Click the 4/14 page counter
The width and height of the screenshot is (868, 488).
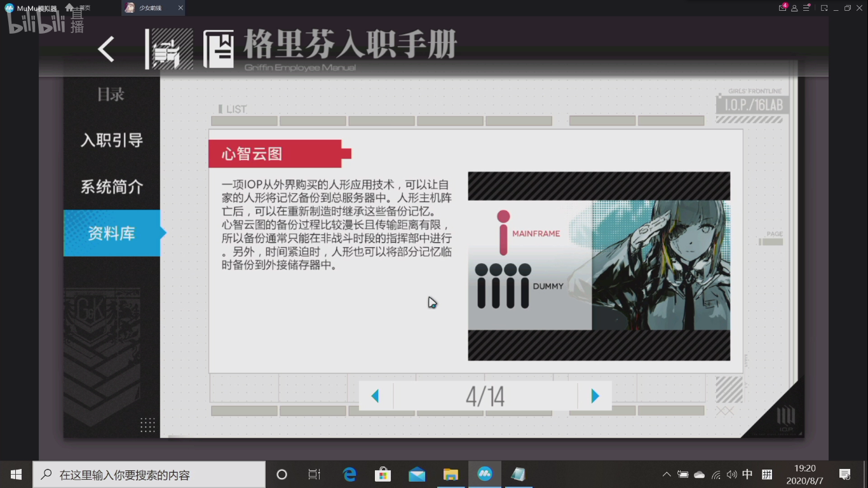[485, 396]
